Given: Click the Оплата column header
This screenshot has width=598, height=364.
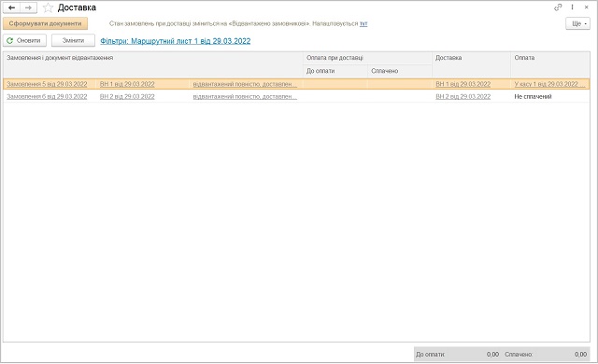Looking at the screenshot, I should (x=550, y=64).
